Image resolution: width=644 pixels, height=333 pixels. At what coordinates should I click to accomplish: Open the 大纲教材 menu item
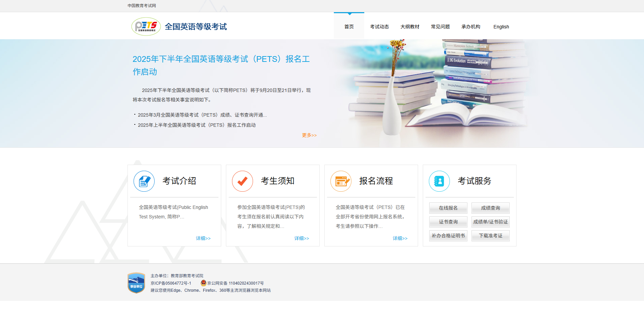pos(410,26)
